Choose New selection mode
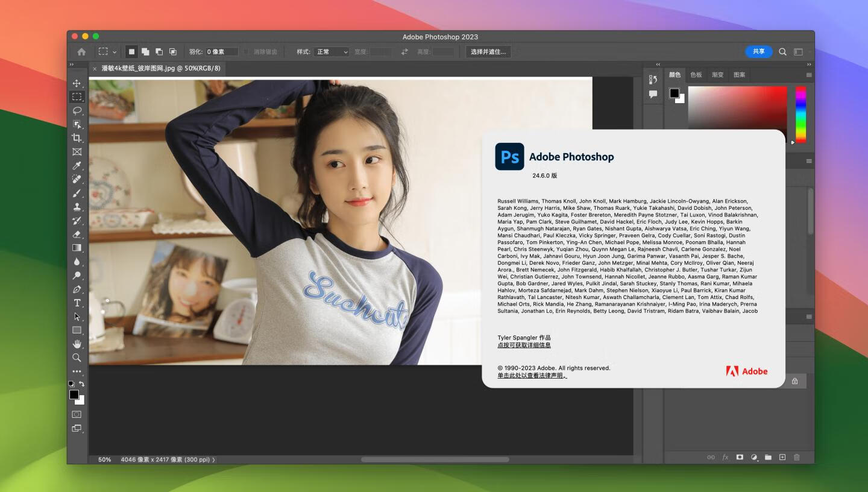Viewport: 868px width, 492px height. 131,52
